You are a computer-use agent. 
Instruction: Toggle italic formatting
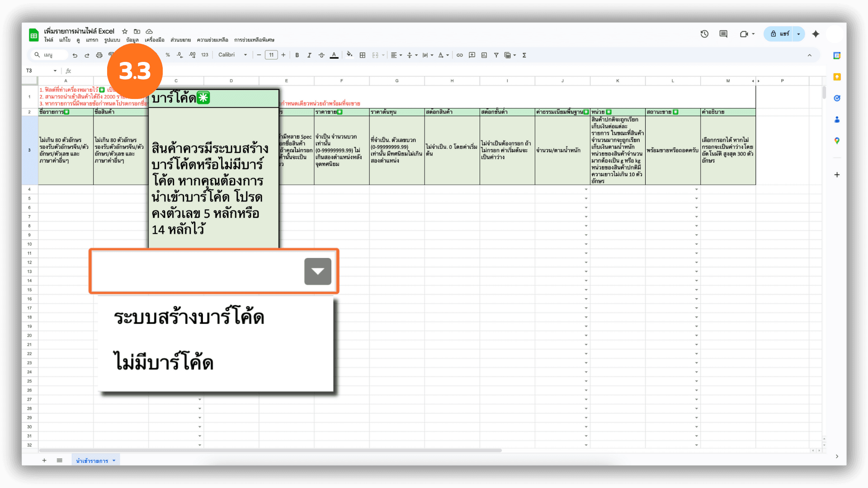[309, 55]
